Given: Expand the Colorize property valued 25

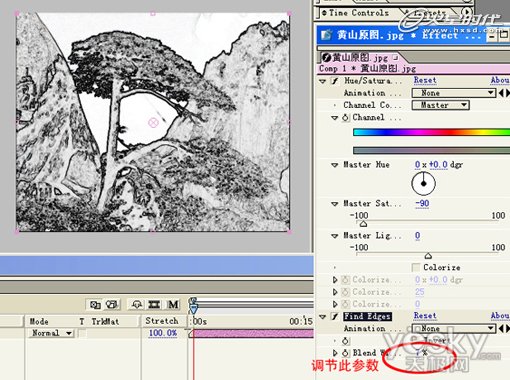Looking at the screenshot, I should coord(335,292).
